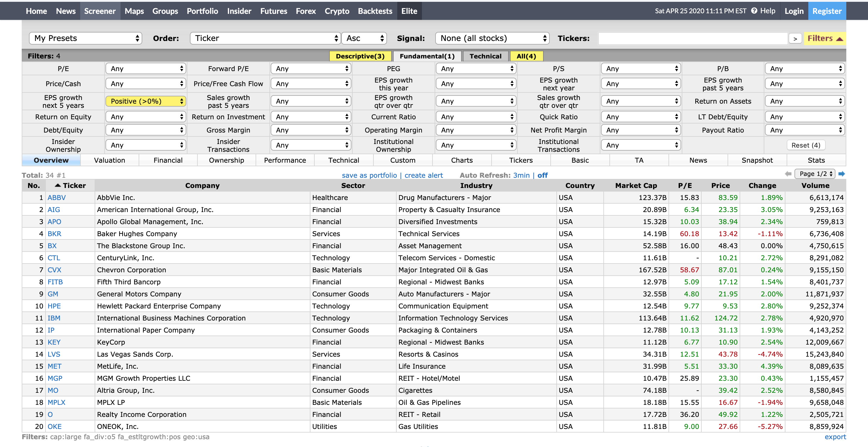
Task: Switch to the All(4) filter tab
Action: point(526,56)
